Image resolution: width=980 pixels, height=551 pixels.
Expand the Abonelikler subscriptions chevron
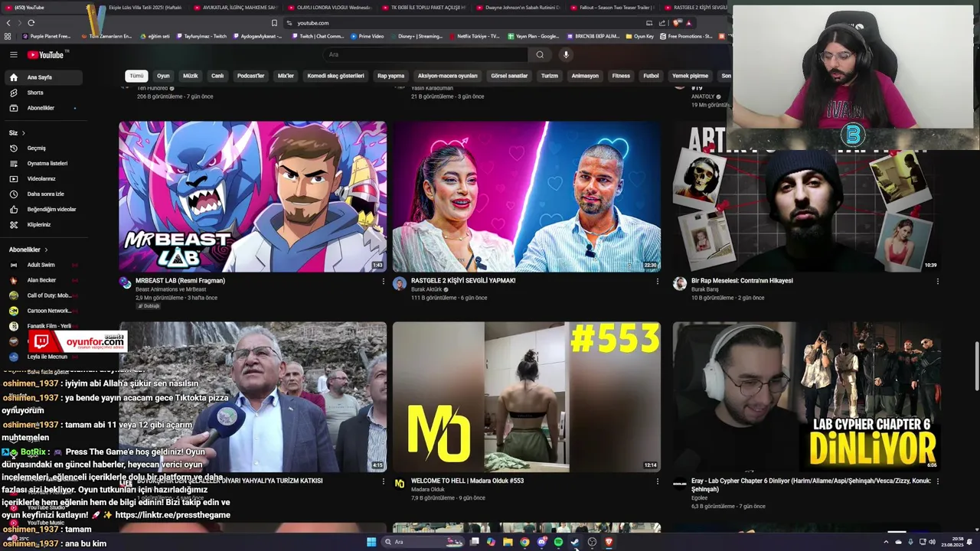(x=46, y=249)
